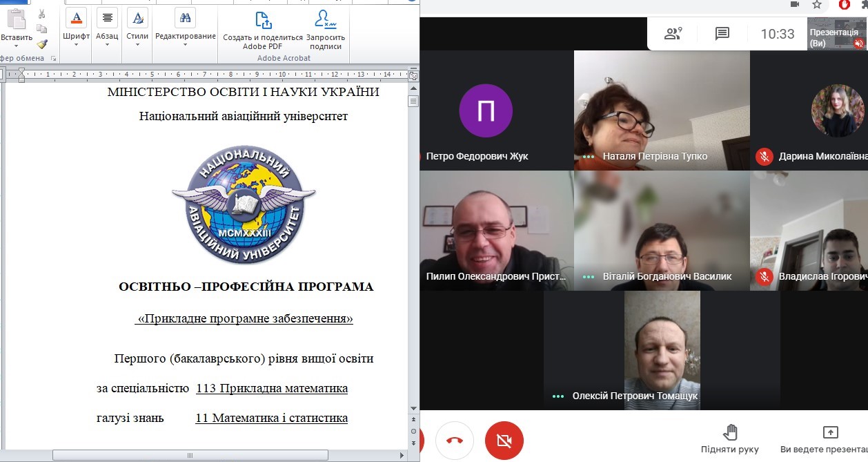Toggle the camera on/off button

[x=504, y=441]
